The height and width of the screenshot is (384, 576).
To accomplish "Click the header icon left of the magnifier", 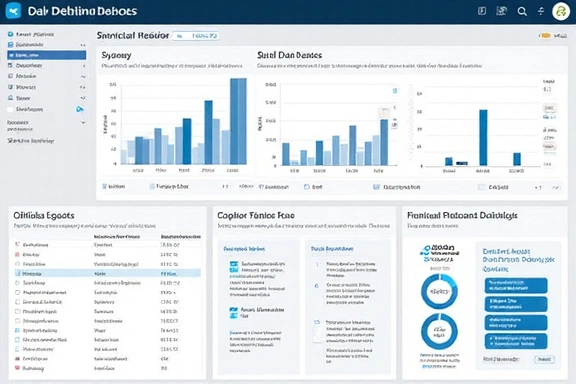I will coord(501,11).
